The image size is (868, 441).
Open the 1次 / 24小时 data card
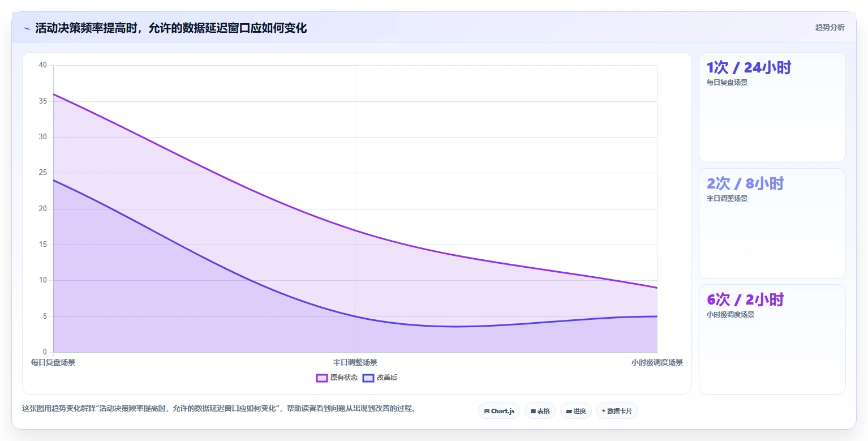(x=772, y=108)
